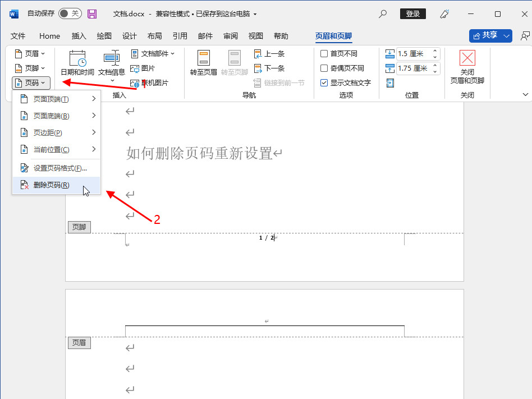Click Go to Header icon (转至页眉)

(x=203, y=58)
